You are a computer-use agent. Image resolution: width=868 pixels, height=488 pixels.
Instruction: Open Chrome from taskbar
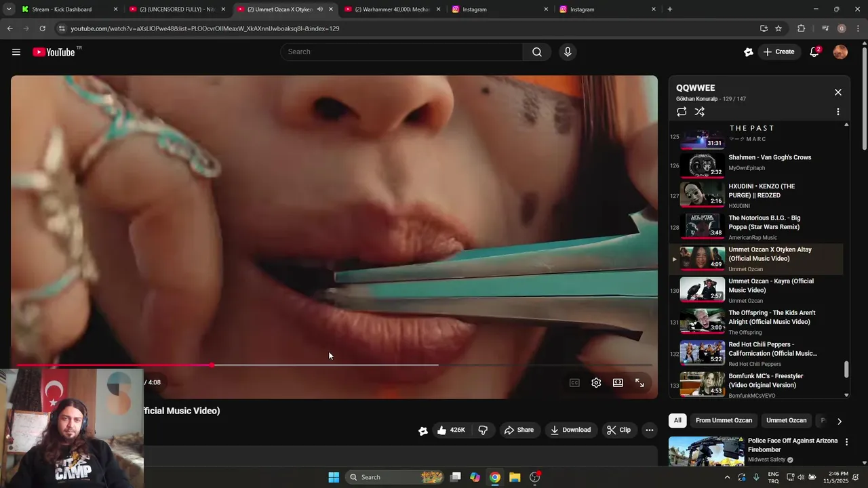(x=495, y=477)
